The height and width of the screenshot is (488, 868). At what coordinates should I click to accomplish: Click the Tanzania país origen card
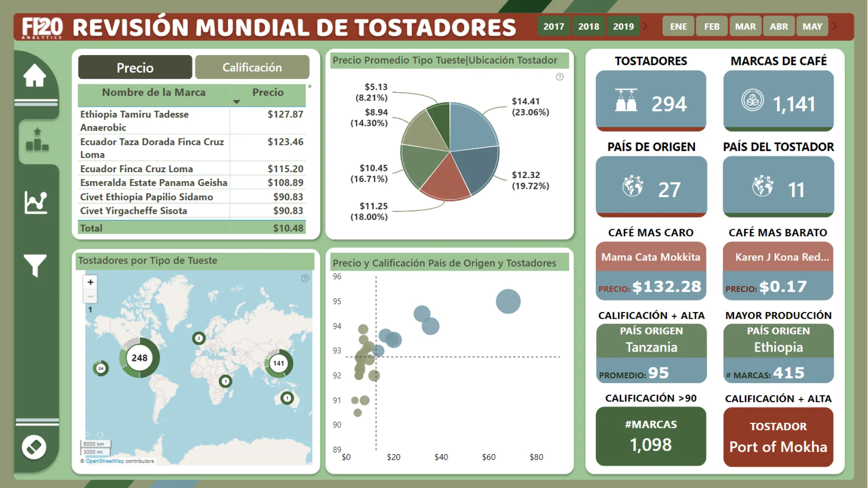(x=651, y=353)
